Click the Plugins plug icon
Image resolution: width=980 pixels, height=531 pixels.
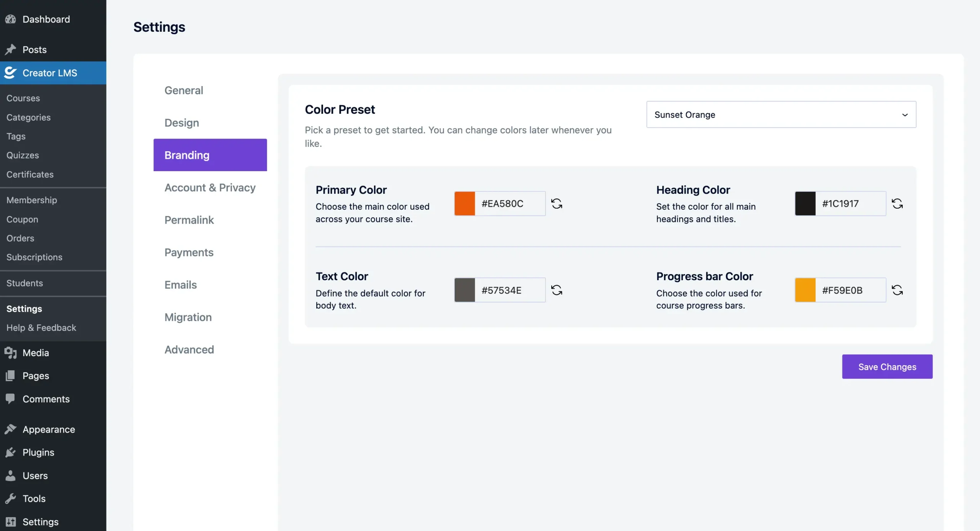[11, 452]
